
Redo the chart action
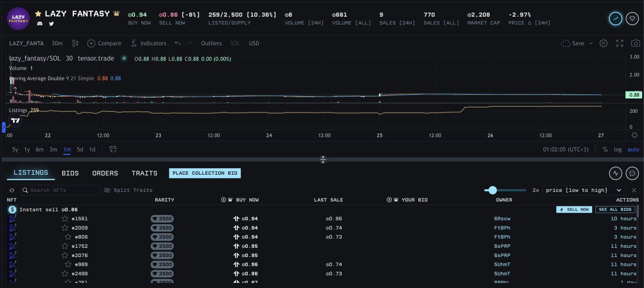point(190,43)
